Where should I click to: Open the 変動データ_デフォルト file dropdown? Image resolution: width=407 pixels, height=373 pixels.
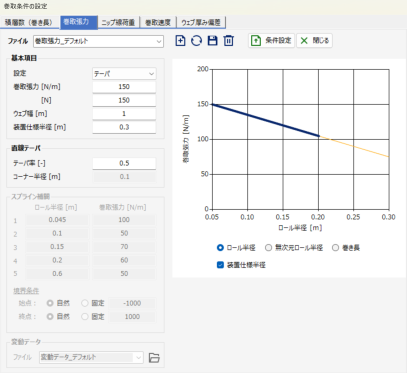(91, 357)
